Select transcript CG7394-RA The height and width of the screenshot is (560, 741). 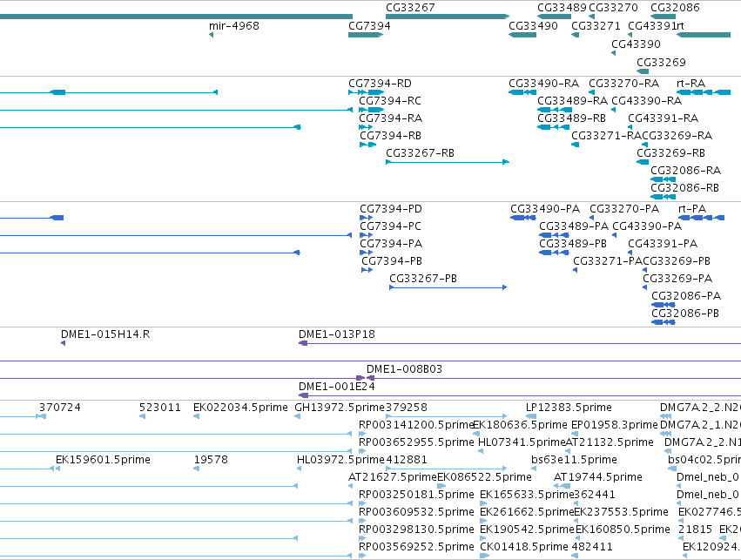click(390, 118)
